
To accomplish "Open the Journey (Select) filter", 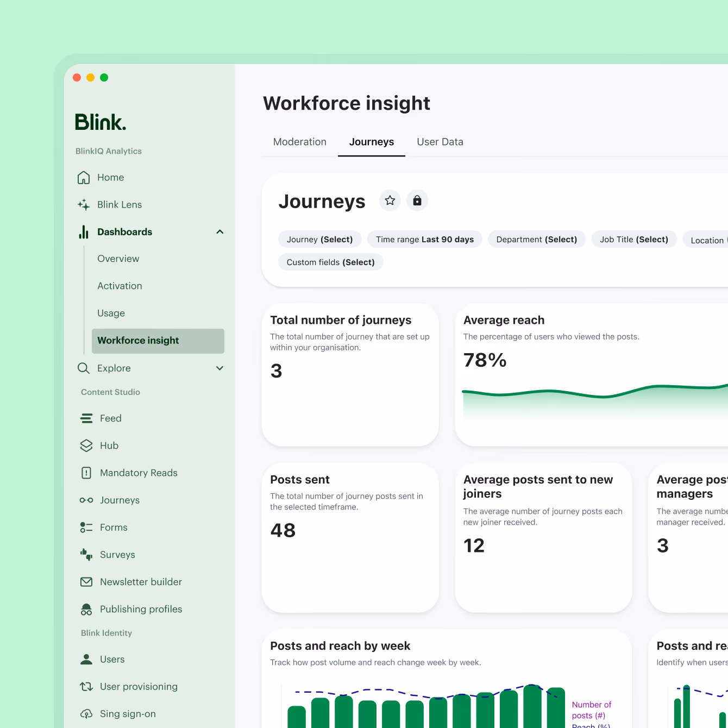I will (319, 240).
